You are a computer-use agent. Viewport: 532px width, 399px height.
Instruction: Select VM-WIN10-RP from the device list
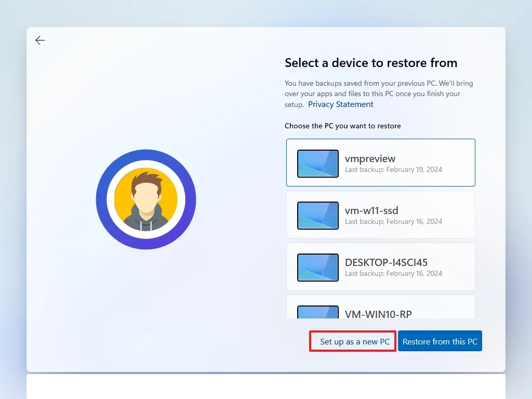click(x=380, y=309)
